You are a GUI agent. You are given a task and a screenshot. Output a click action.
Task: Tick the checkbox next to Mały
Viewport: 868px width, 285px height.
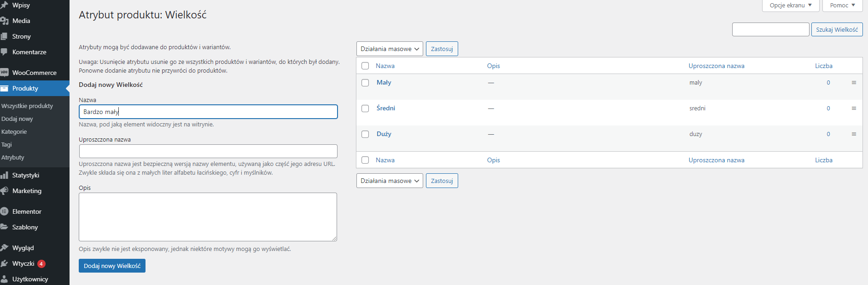click(365, 83)
